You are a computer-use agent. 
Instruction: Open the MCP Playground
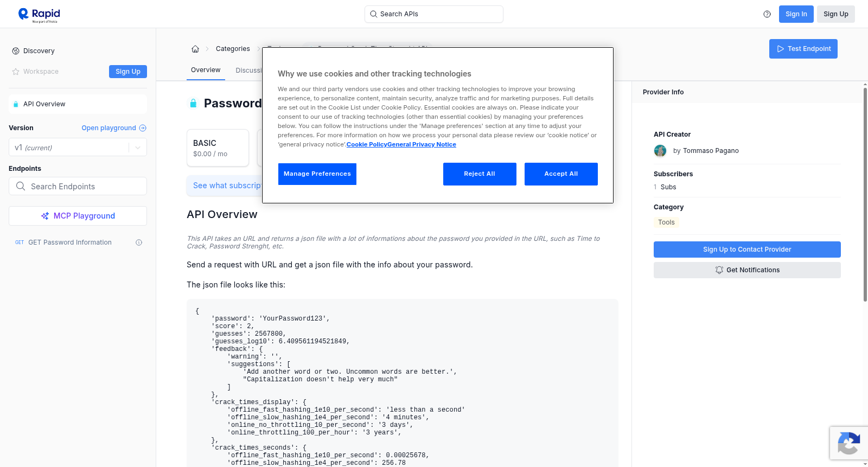click(x=78, y=216)
